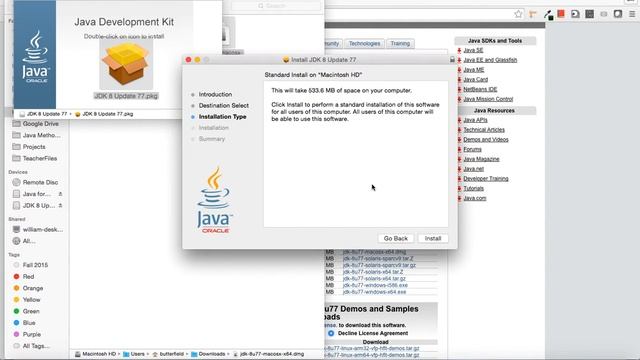Download jdk-8u77-windows-i586.exe
The width and height of the screenshot is (640, 360).
pyautogui.click(x=375, y=285)
